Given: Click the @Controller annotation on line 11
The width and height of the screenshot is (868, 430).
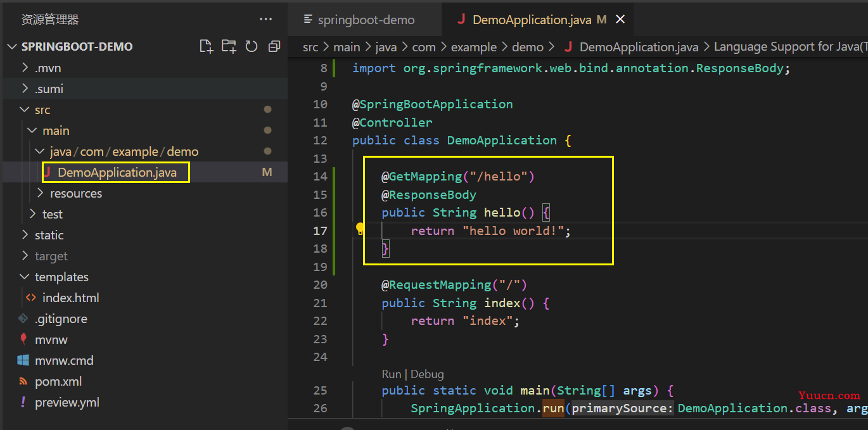Looking at the screenshot, I should [x=392, y=122].
